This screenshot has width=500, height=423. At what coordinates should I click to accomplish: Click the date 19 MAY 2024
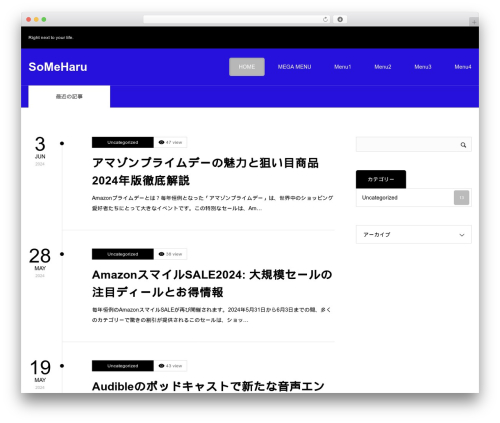tap(40, 374)
